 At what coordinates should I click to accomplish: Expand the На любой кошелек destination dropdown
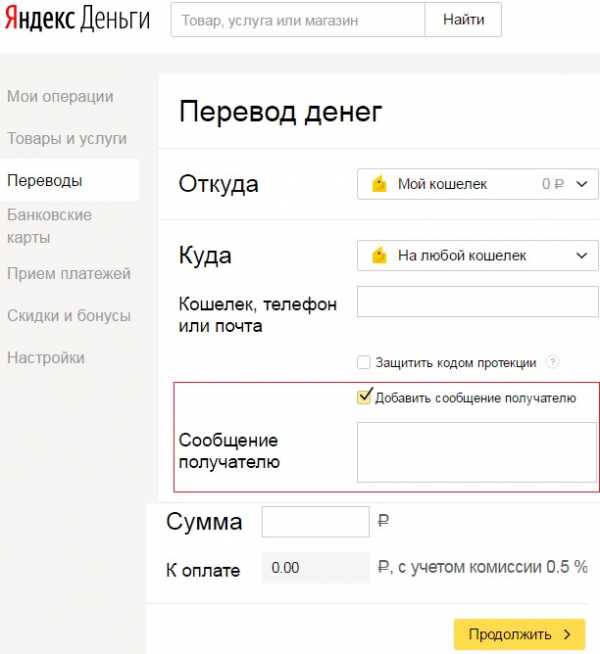(x=477, y=255)
